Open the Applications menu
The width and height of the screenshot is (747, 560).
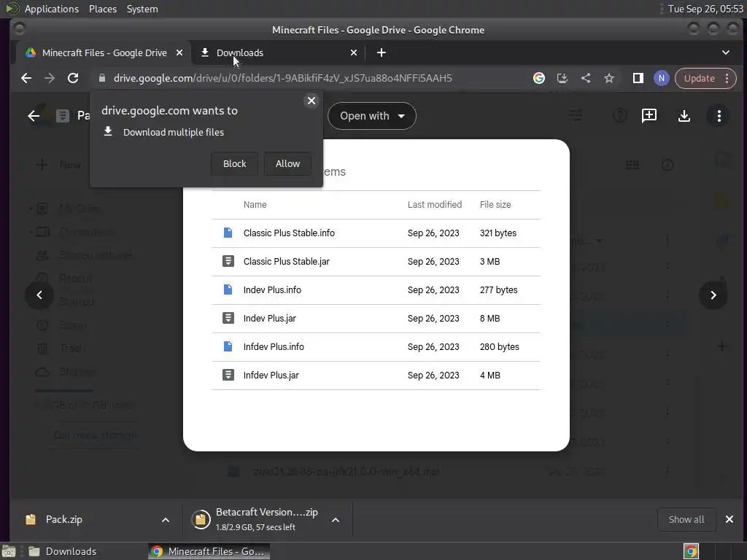pos(52,9)
